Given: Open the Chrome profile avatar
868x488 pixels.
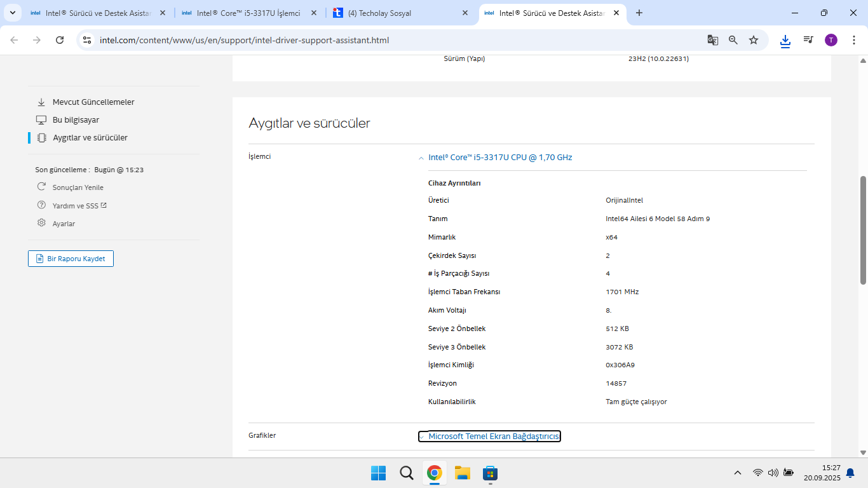Looking at the screenshot, I should point(831,40).
